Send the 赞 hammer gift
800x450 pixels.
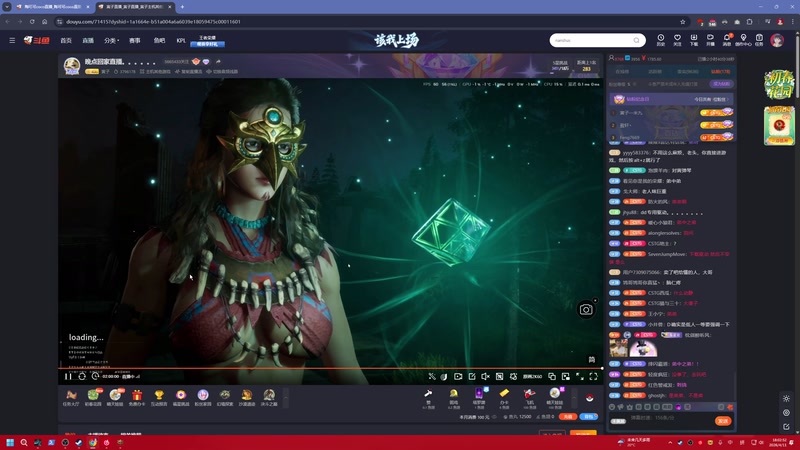pos(429,398)
